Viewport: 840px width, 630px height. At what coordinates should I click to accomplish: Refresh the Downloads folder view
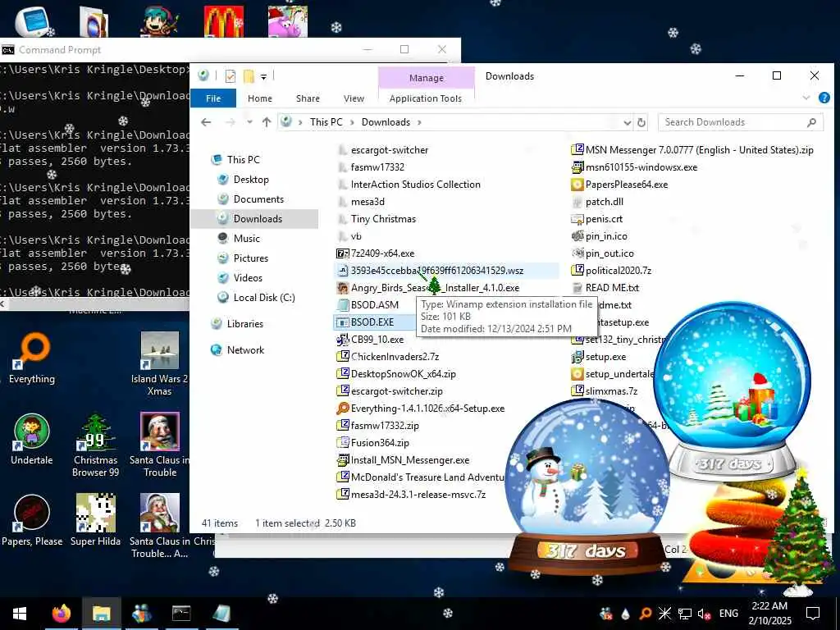pyautogui.click(x=641, y=123)
